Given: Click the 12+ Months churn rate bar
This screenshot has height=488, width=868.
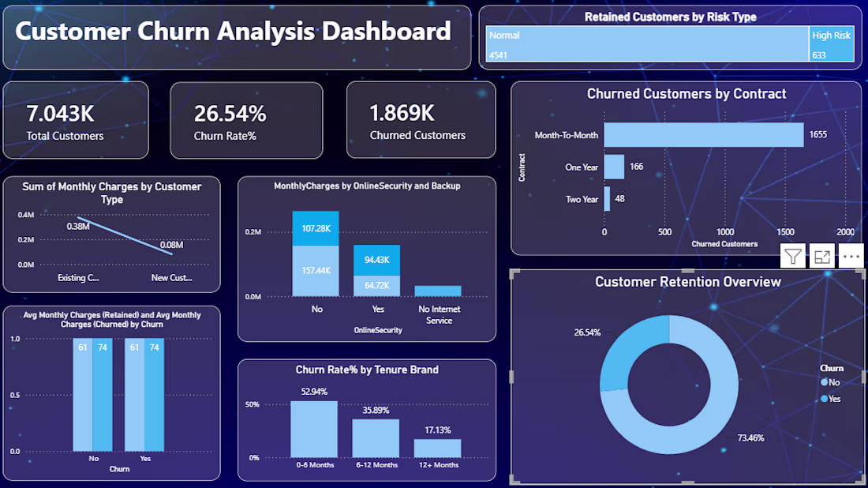Looking at the screenshot, I should [x=437, y=449].
